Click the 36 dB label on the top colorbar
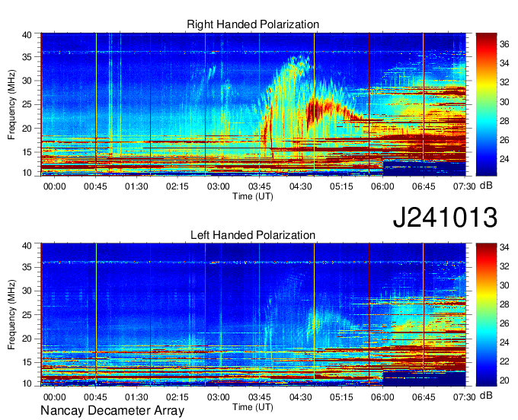 (x=504, y=44)
